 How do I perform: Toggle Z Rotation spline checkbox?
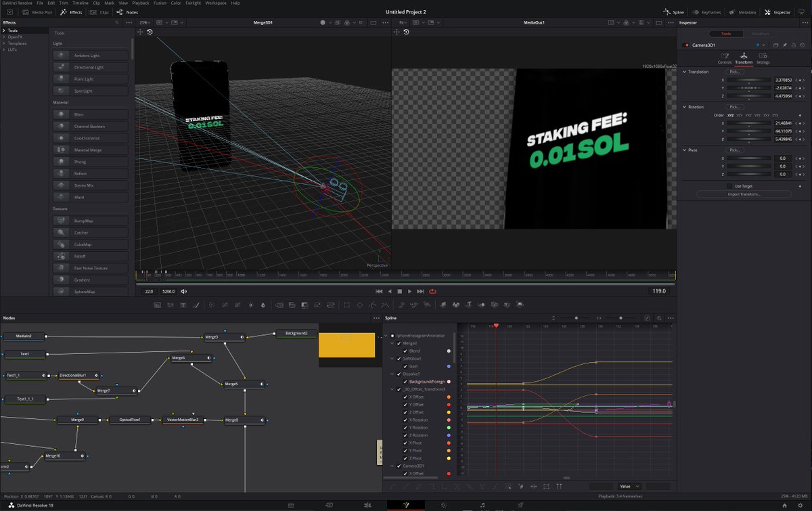405,435
